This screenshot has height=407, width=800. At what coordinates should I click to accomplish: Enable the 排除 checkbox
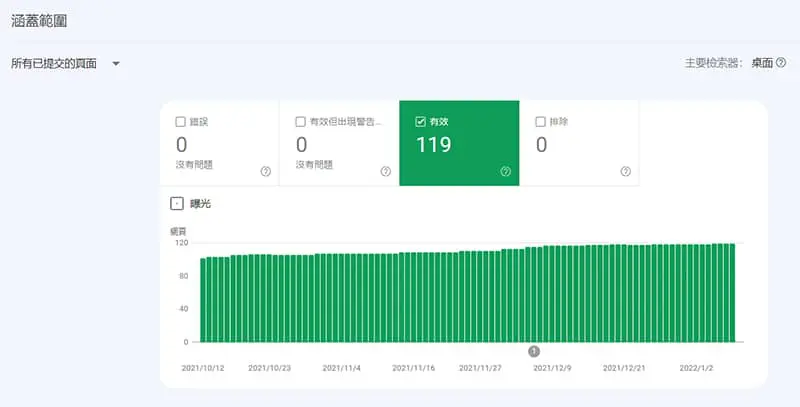541,122
